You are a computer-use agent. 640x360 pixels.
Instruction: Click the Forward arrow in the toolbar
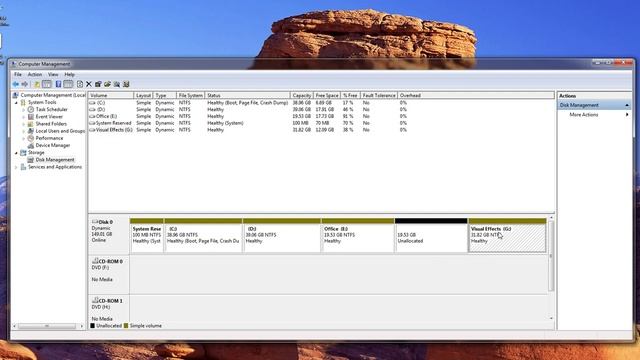click(25, 84)
